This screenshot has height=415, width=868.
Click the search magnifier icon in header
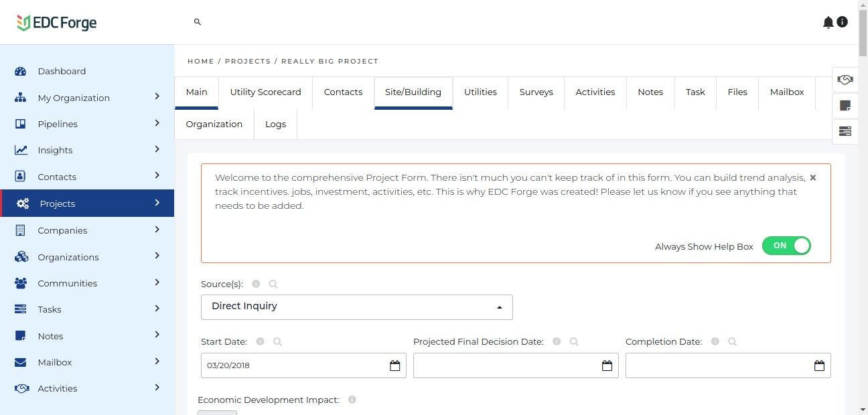(198, 22)
